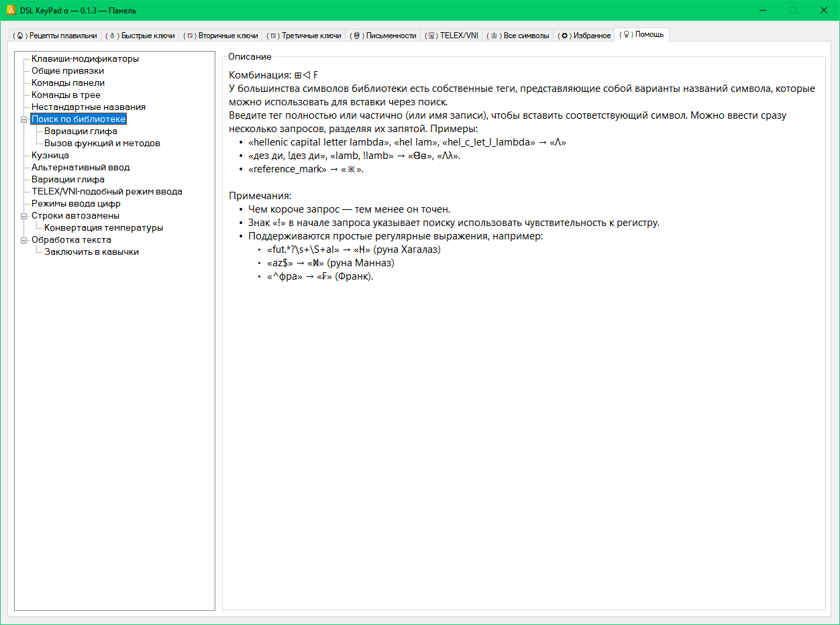
Task: Select Режимы ввода цифр in the tree
Action: [76, 204]
